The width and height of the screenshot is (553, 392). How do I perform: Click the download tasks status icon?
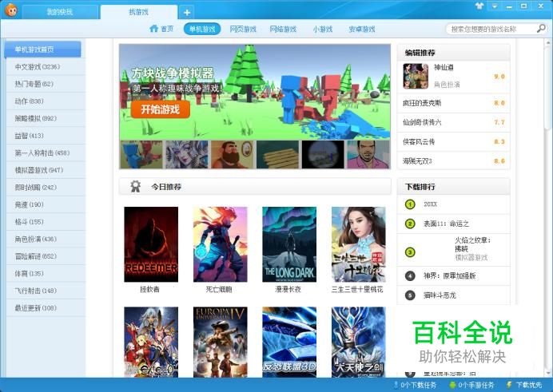(x=396, y=385)
